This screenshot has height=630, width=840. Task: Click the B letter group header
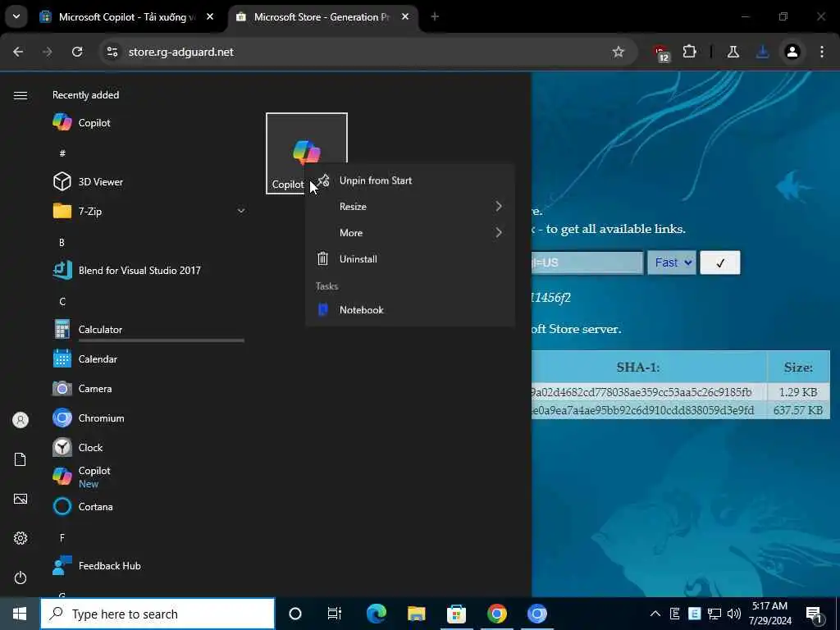(x=62, y=242)
